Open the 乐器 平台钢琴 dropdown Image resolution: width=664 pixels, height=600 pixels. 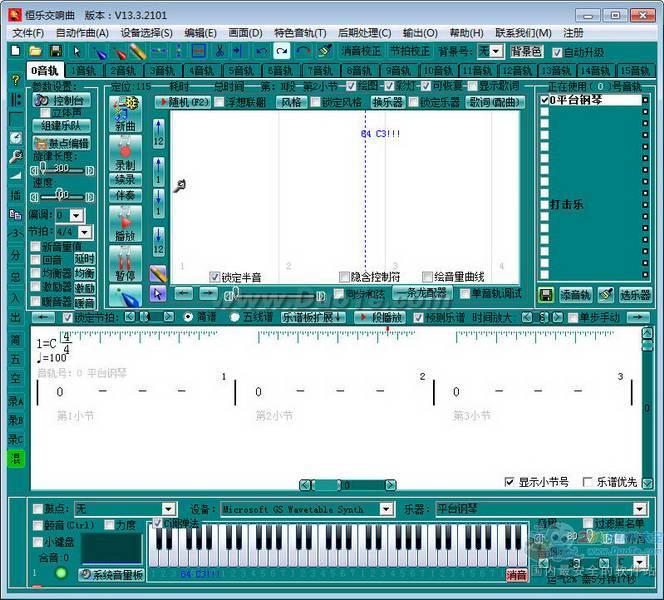639,509
